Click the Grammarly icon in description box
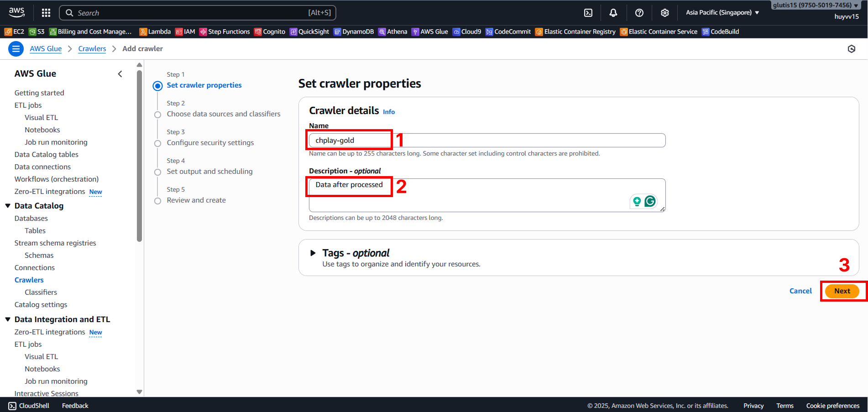Viewport: 868px width, 412px height. (x=650, y=201)
